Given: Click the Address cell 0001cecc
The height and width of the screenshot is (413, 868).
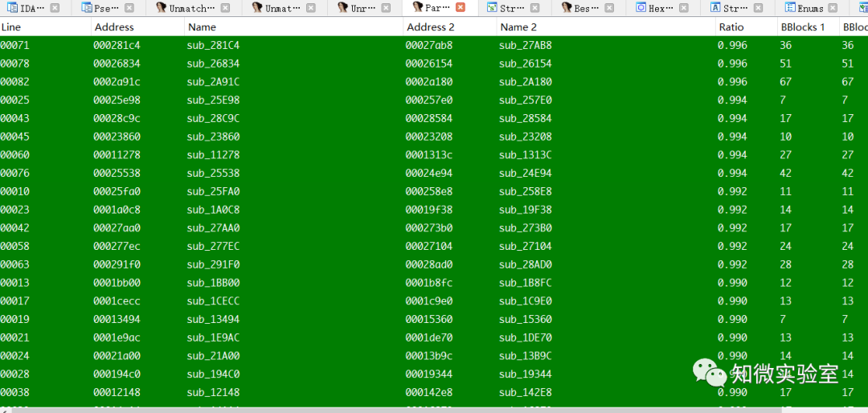Looking at the screenshot, I should tap(117, 301).
